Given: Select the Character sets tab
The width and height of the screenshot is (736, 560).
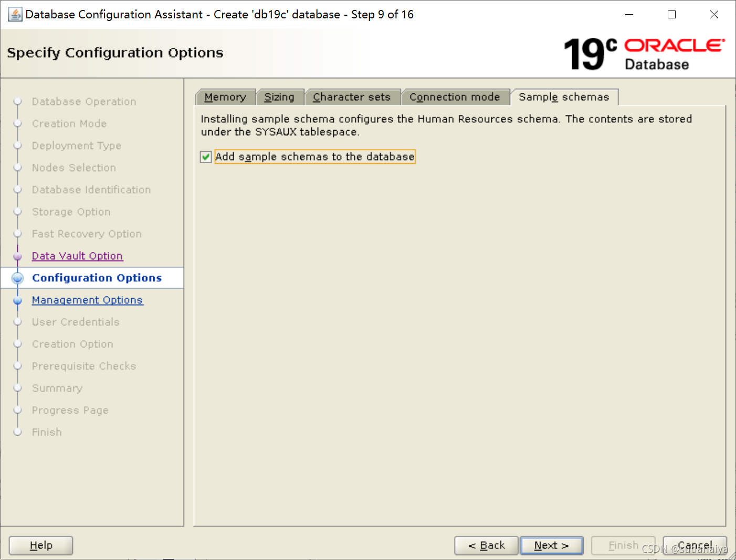Looking at the screenshot, I should pos(352,97).
